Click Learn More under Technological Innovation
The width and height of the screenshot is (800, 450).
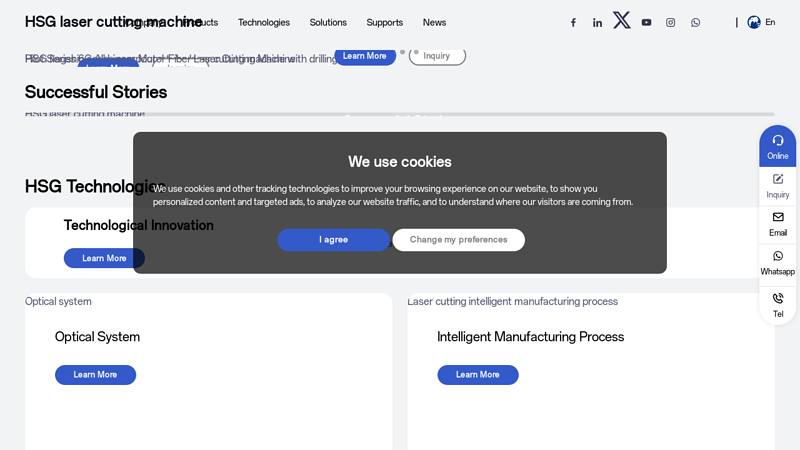click(x=104, y=258)
